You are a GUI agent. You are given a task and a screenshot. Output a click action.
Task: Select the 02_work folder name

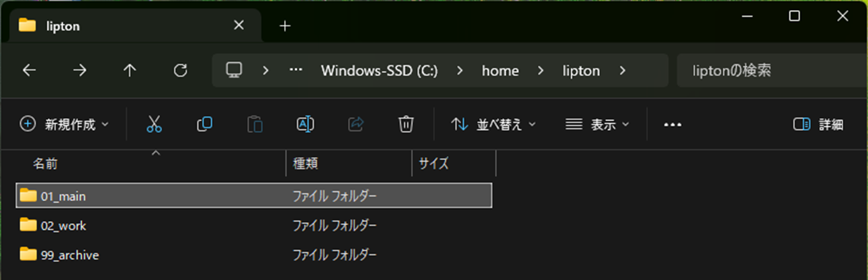[63, 226]
